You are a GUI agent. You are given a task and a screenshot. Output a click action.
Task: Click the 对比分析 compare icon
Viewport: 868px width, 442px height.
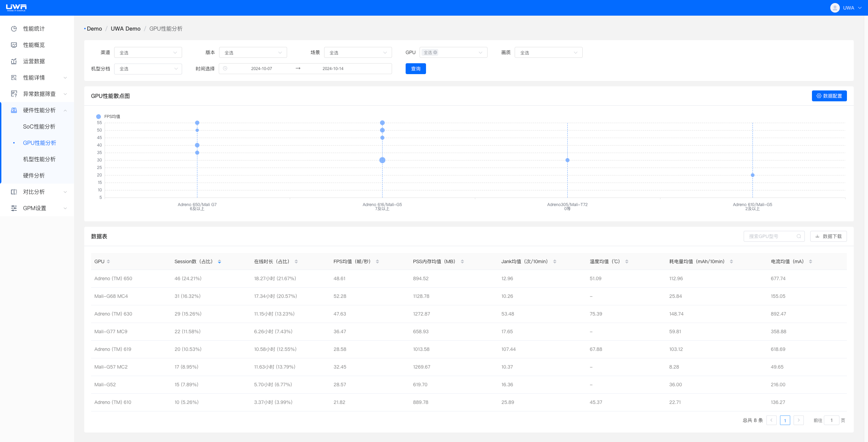pos(14,192)
